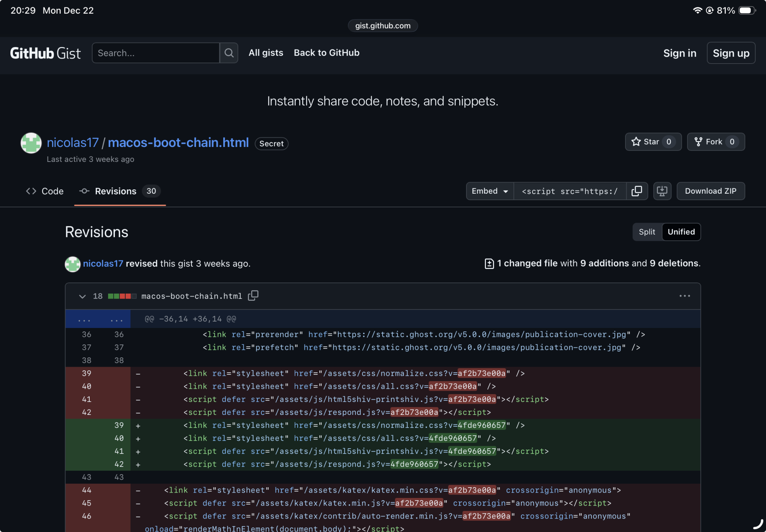Click the small avatar next to revised text
The image size is (766, 532).
72,264
